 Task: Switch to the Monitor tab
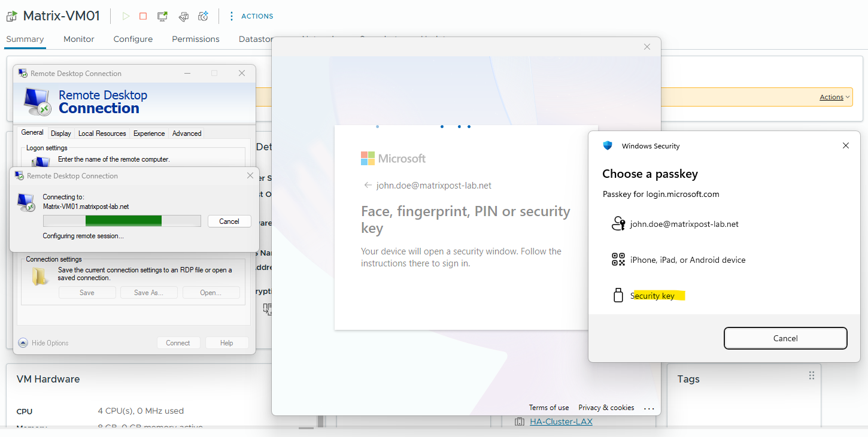click(79, 39)
